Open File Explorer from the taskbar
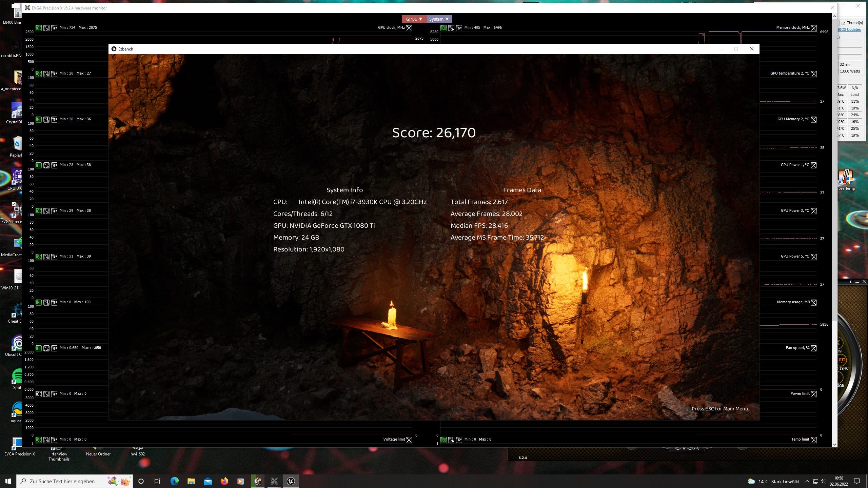The image size is (868, 488). (x=191, y=481)
